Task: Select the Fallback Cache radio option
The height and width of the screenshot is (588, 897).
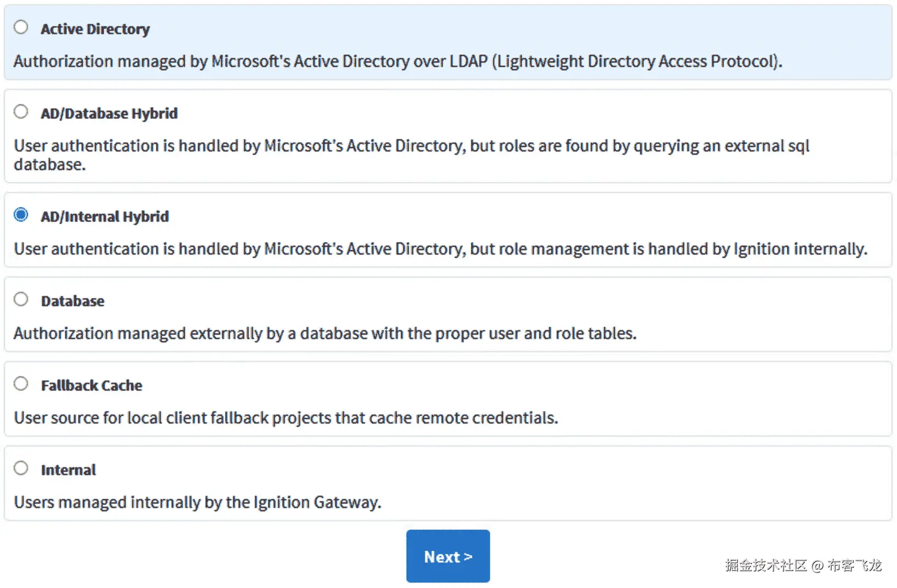Action: point(21,383)
